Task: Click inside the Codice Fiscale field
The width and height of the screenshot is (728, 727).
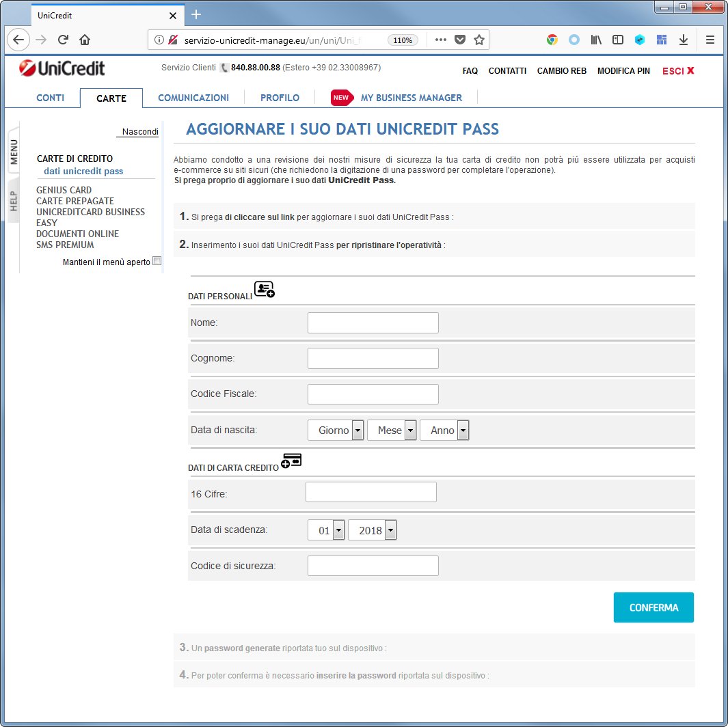Action: click(x=373, y=394)
